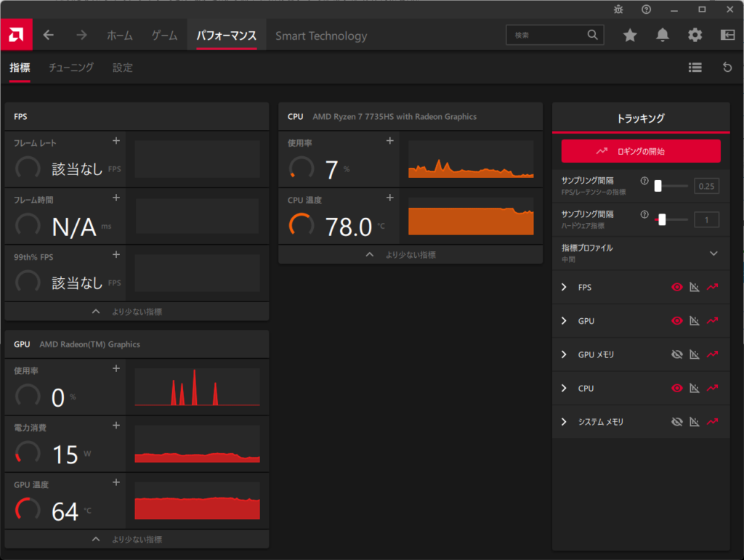
Task: Click the reset arrow icon
Action: coord(727,68)
